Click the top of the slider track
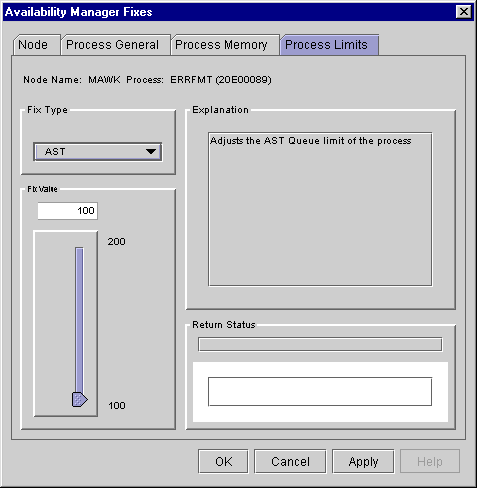Screen dimensions: 477x488 point(79,251)
